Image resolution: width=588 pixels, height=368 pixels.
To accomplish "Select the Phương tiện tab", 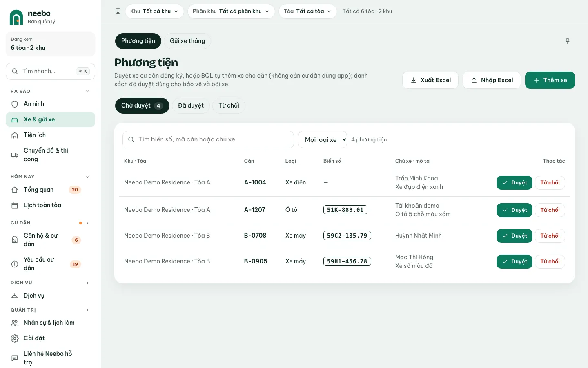I will [138, 41].
